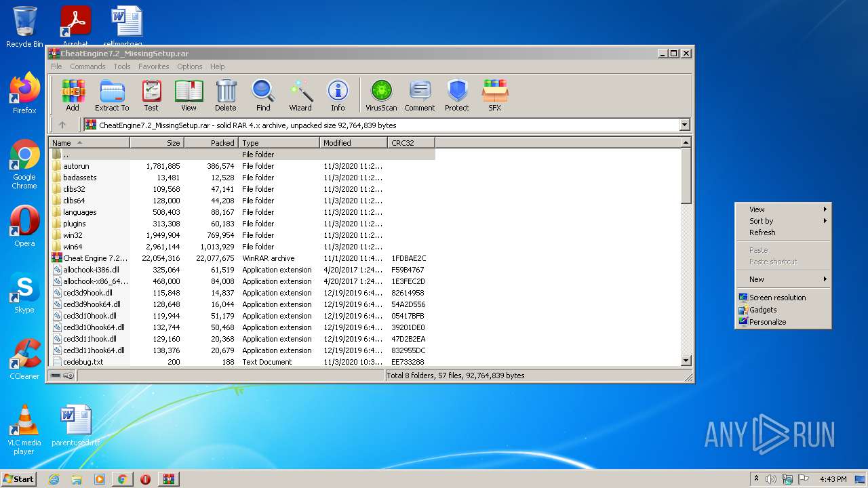Image resolution: width=868 pixels, height=488 pixels.
Task: Sort by the Size column header
Action: 157,143
